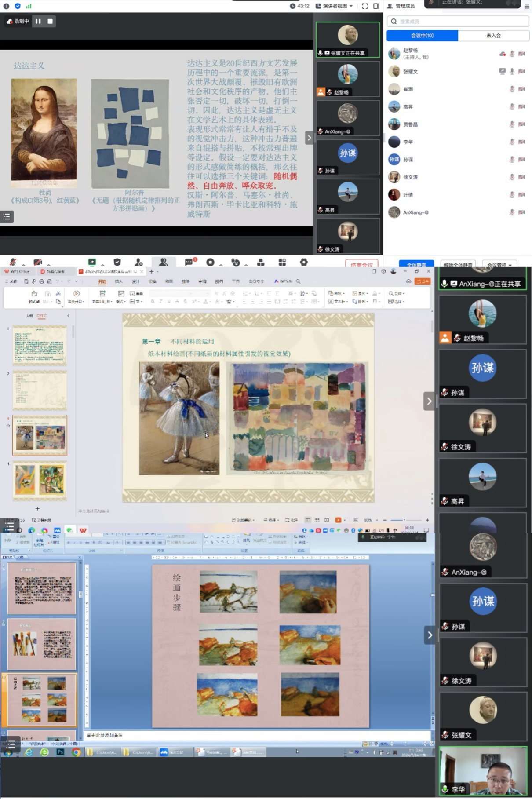Stop the cloud recording
532x799 pixels.
[50, 21]
